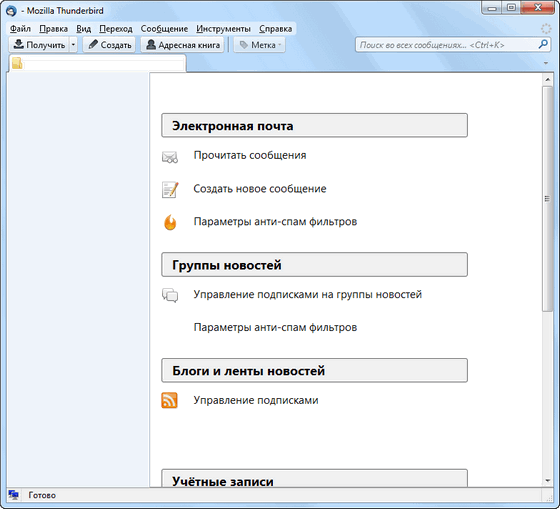The image size is (560, 509).
Task: Select the open folder tab
Action: (x=97, y=63)
